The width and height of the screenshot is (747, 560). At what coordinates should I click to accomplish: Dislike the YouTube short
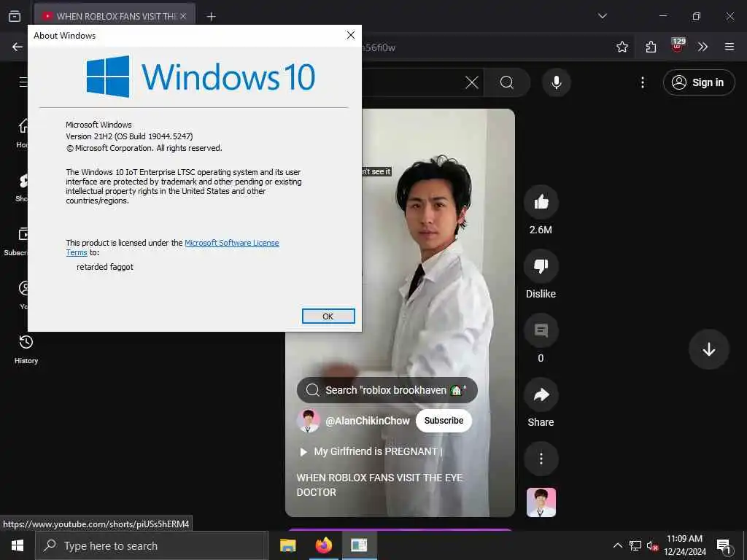(x=541, y=266)
